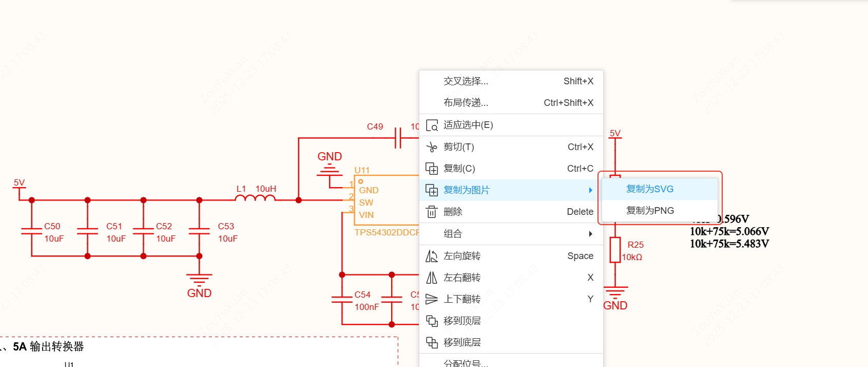Select 布局传递... in the context menu
Screen dimensions: 868x367
[x=466, y=103]
